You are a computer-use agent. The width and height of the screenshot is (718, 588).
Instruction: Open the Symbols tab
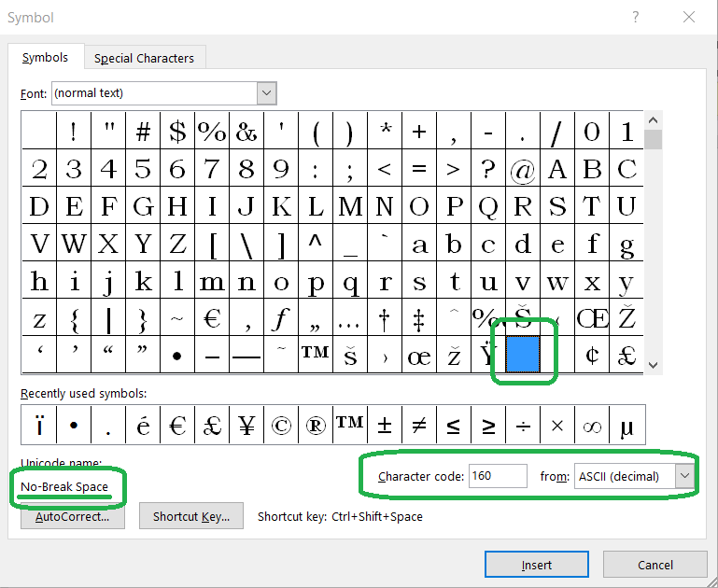(x=45, y=58)
